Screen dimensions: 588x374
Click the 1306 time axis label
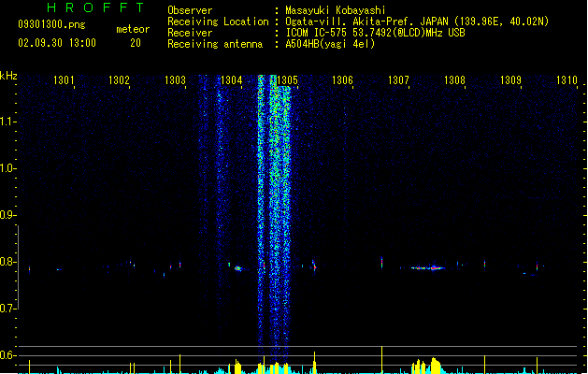tap(342, 80)
